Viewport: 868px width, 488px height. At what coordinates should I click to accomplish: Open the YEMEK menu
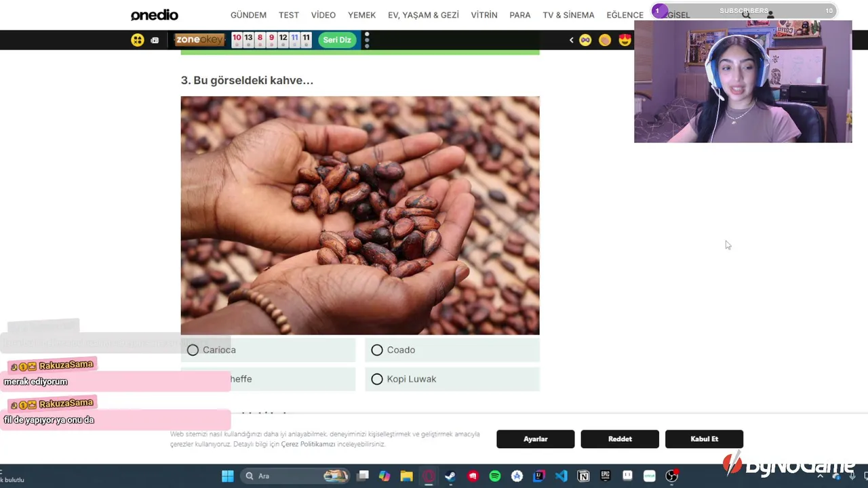[361, 15]
